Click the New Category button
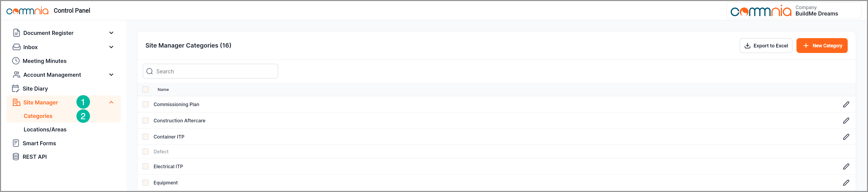 pyautogui.click(x=822, y=46)
